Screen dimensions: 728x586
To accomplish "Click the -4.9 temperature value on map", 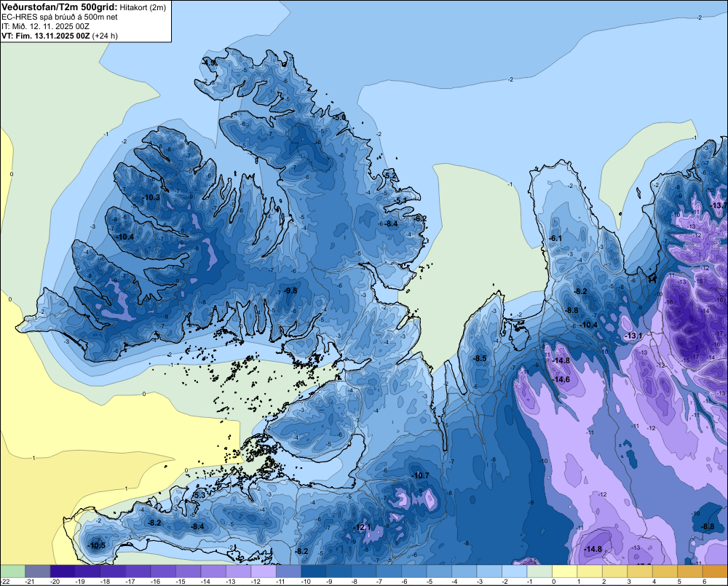I will (210, 62).
